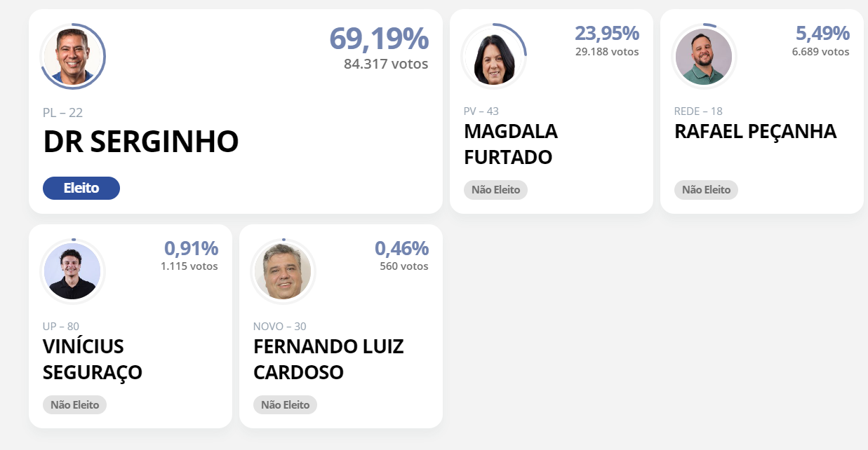This screenshot has width=868, height=450.
Task: Open the DR SERGINHO candidate photo
Action: (74, 57)
